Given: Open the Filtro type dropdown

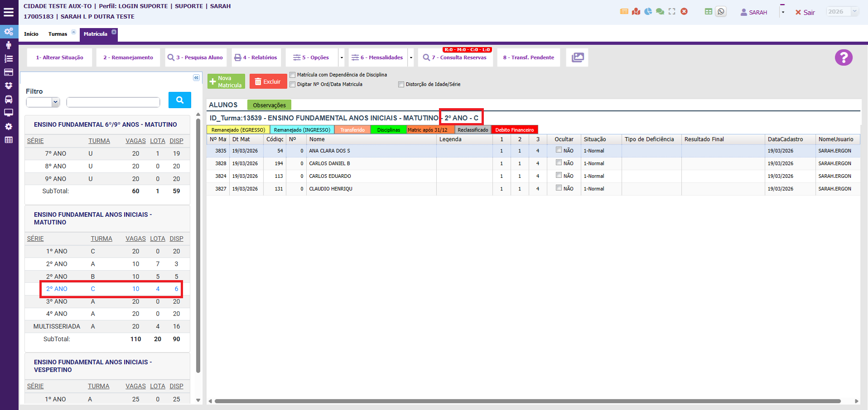Looking at the screenshot, I should [x=43, y=102].
